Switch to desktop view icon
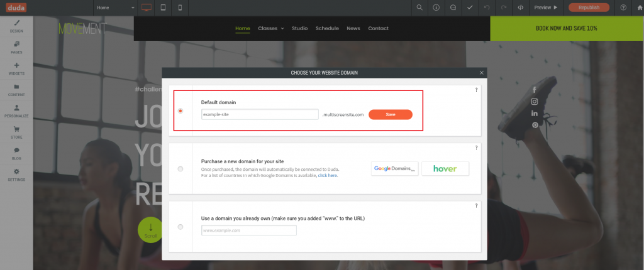This screenshot has width=644, height=270. tap(146, 8)
